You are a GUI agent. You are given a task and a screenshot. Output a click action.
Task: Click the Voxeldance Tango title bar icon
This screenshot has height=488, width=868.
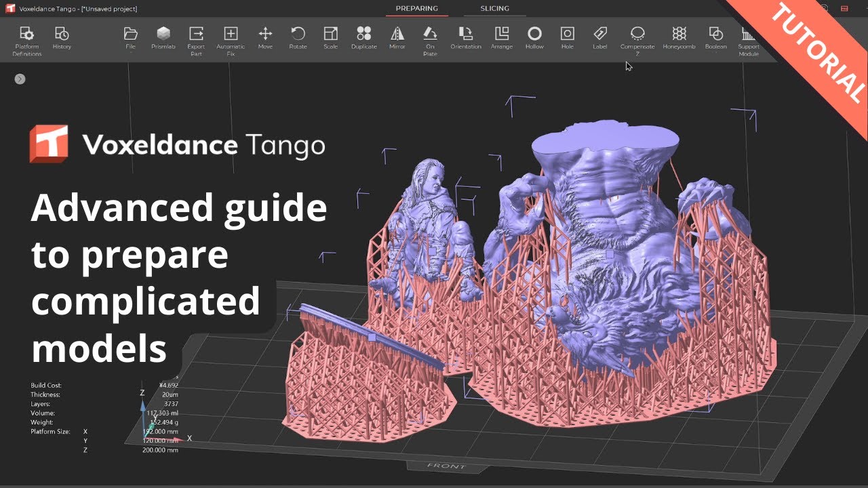(x=10, y=8)
